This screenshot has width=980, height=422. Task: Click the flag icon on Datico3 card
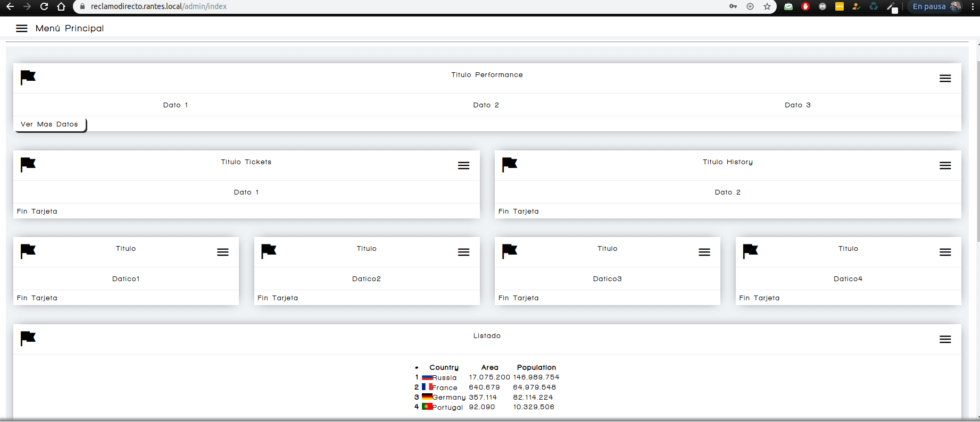coord(509,251)
